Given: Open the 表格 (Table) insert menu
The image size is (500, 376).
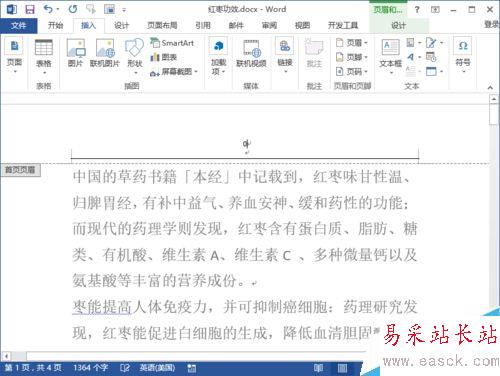Looking at the screenshot, I should pyautogui.click(x=44, y=57).
